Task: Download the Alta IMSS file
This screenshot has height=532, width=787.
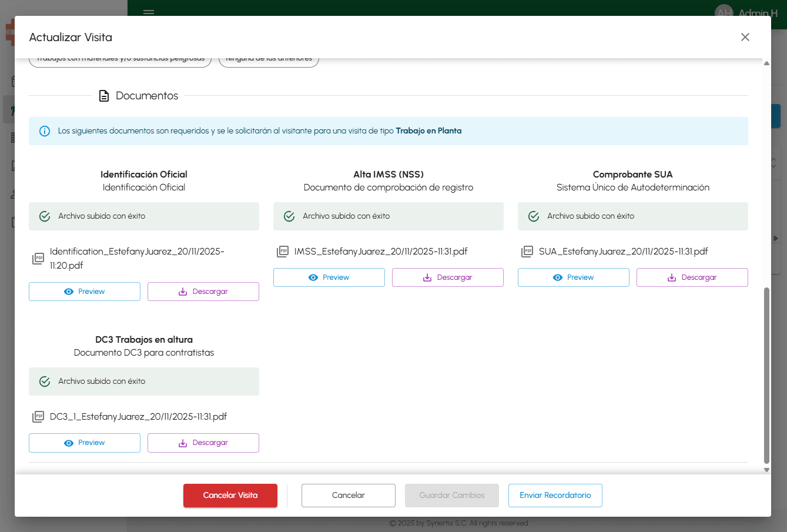Action: coord(447,277)
